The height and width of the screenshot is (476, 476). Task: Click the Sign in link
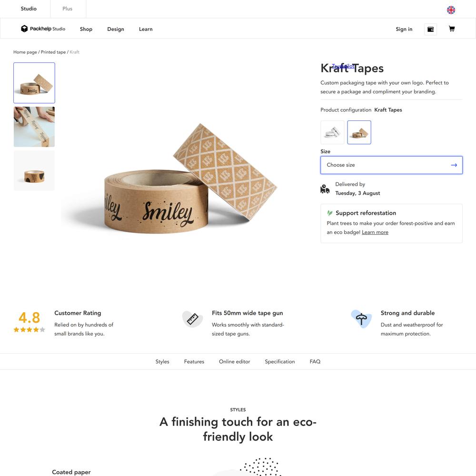click(404, 29)
